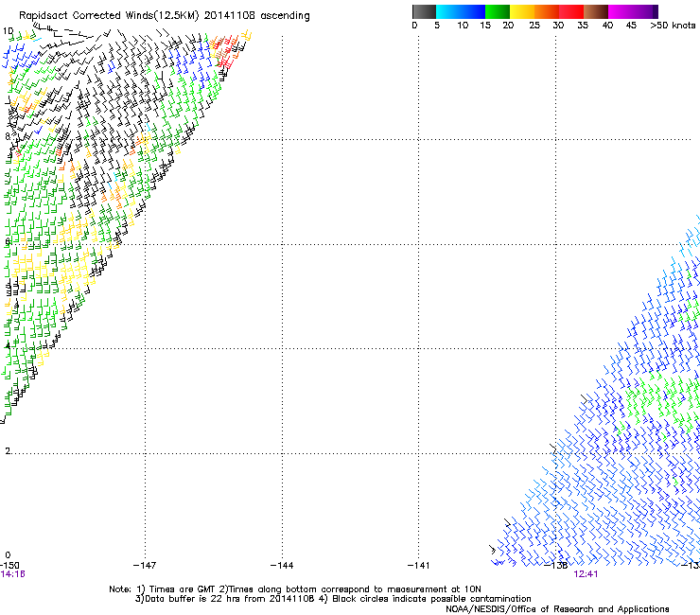Click the '35' label under the color bar
This screenshot has height=615, width=700.
pyautogui.click(x=583, y=26)
